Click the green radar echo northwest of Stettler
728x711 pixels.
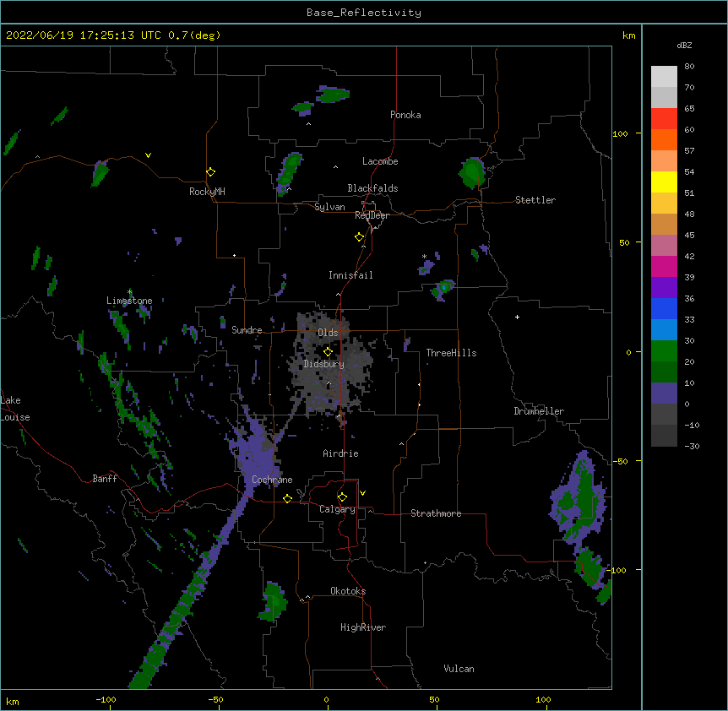[473, 173]
